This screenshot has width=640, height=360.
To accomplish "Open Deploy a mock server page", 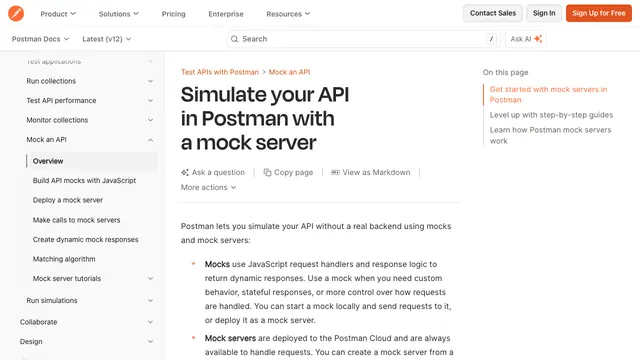I will (68, 200).
